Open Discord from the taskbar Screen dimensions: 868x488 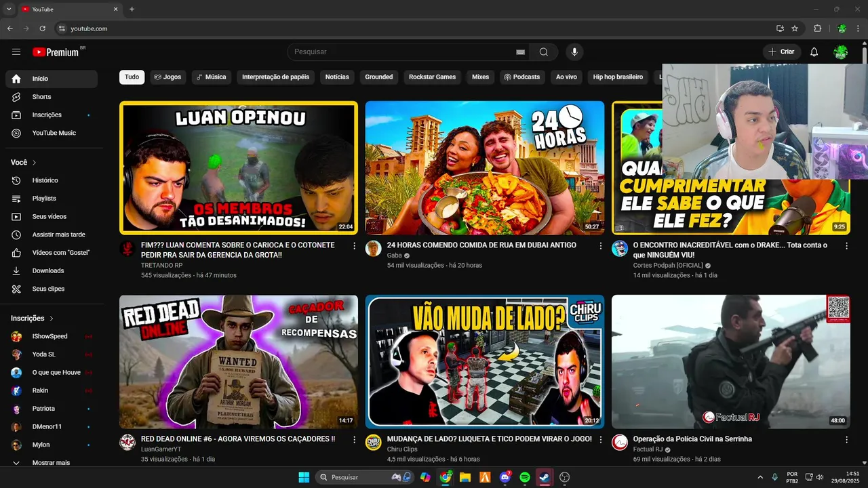point(505,477)
